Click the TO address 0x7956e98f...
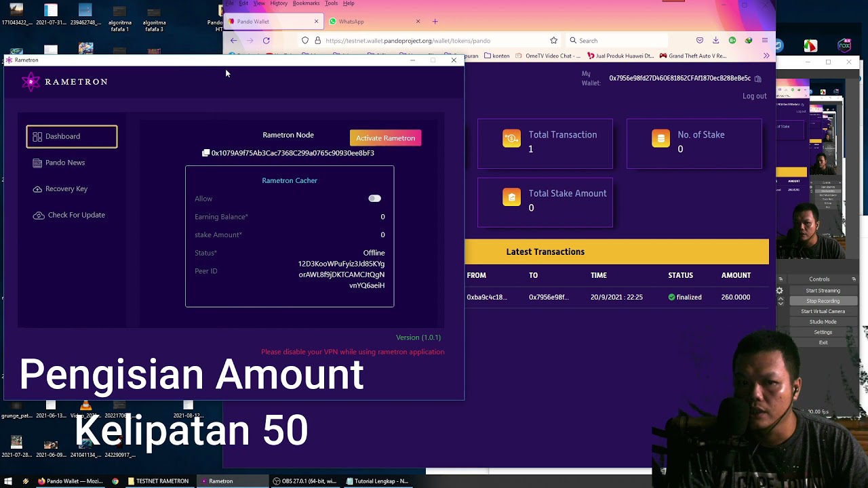 click(x=549, y=297)
